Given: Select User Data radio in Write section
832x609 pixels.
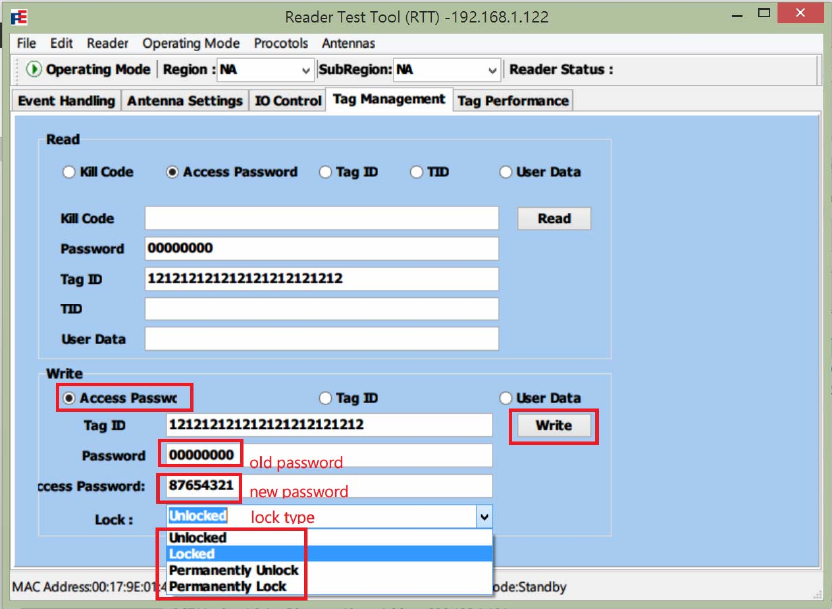Looking at the screenshot, I should (505, 398).
